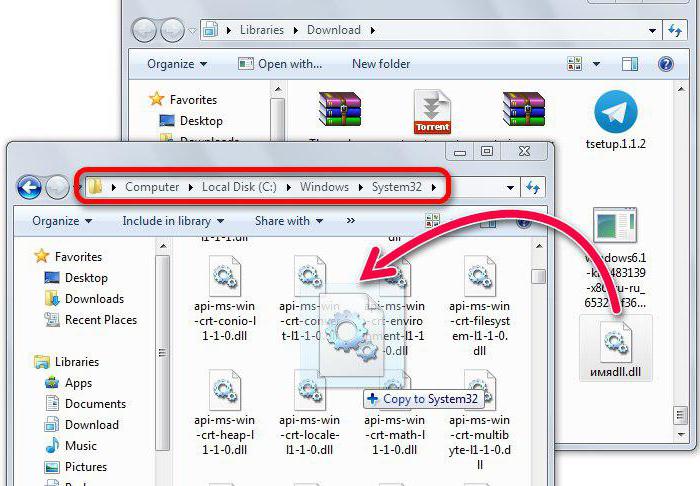Click forward button in Download window

coord(172,30)
